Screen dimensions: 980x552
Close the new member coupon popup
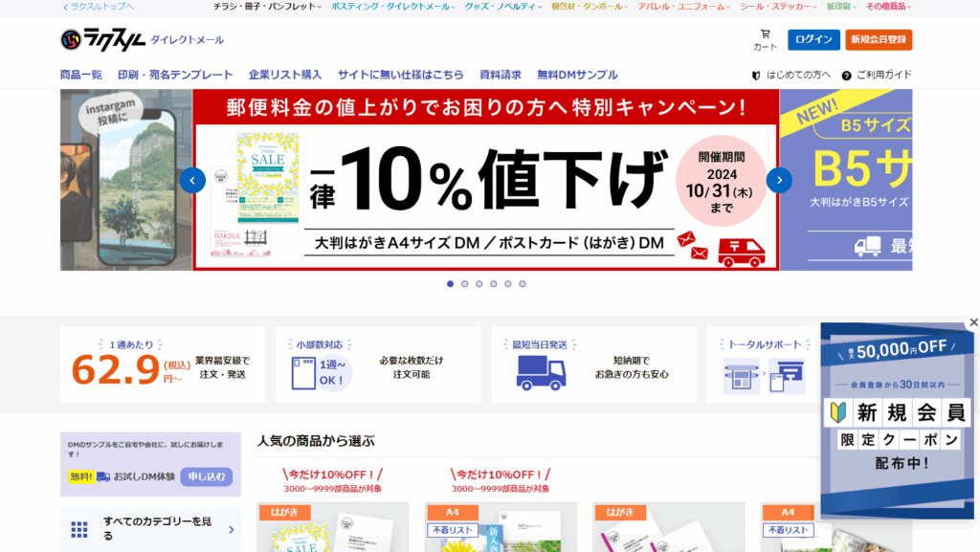pyautogui.click(x=973, y=322)
